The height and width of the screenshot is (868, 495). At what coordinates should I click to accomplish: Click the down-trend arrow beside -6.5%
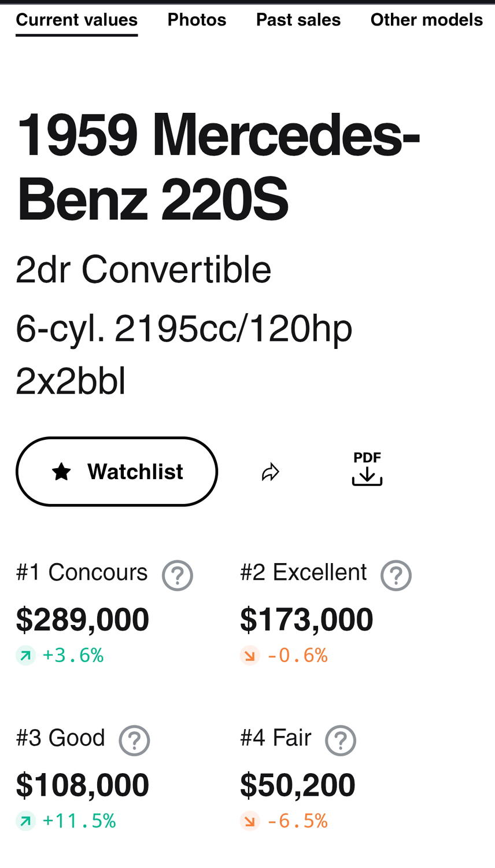pyautogui.click(x=250, y=821)
